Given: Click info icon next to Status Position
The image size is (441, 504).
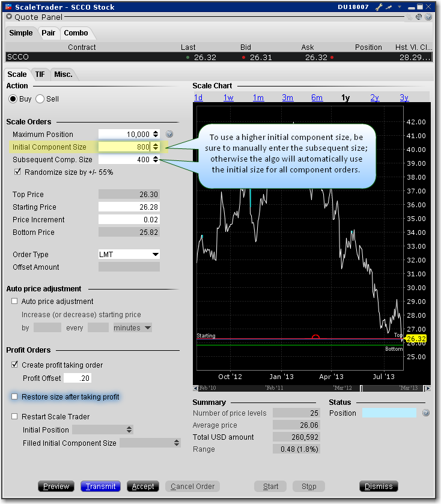Looking at the screenshot, I should [426, 413].
